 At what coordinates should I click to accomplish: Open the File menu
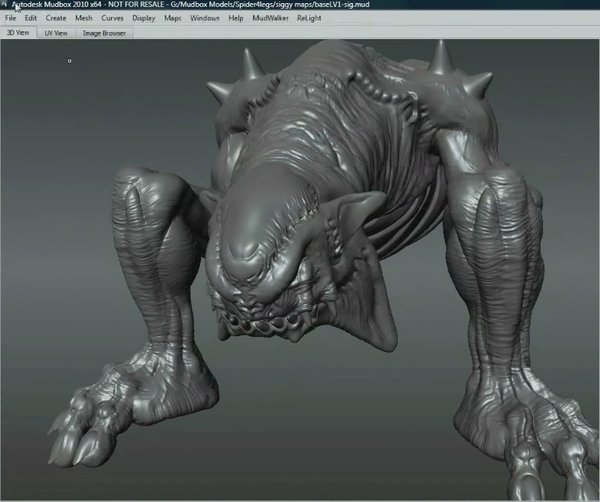(x=11, y=18)
